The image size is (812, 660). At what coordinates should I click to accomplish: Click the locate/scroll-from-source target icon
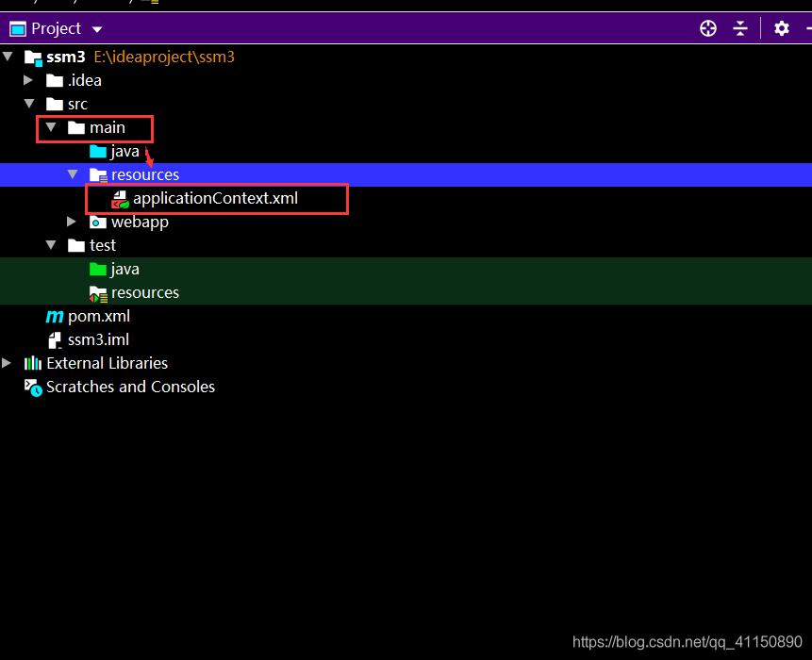pyautogui.click(x=708, y=28)
